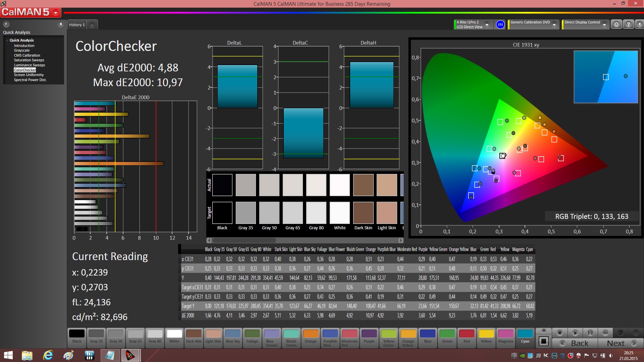Select Saturation Sweeps in Quick Analysis list

point(29,60)
